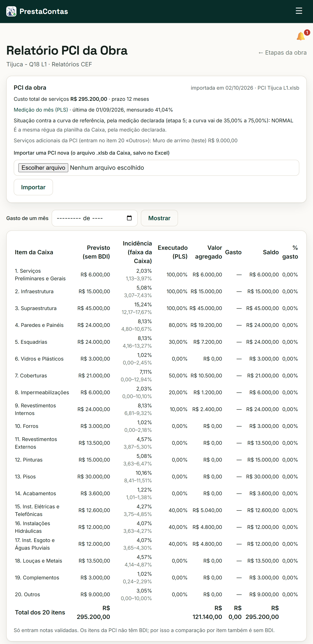This screenshot has width=313, height=644.
Task: Click the R$ 121.140,00 total value
Action: click(x=207, y=612)
